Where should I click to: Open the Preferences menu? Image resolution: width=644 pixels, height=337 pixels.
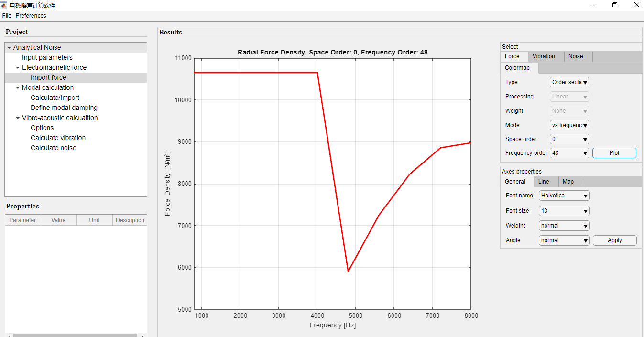pyautogui.click(x=31, y=16)
